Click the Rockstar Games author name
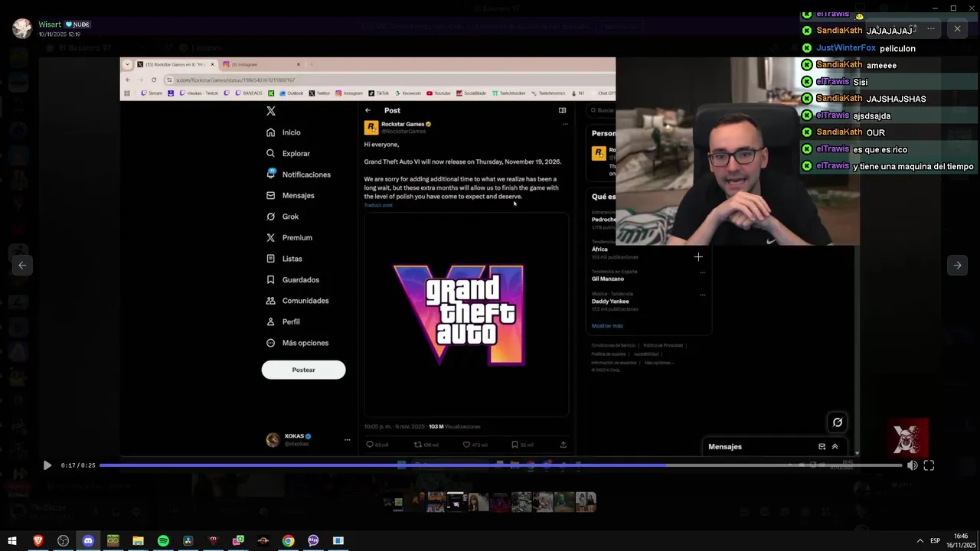 [403, 124]
